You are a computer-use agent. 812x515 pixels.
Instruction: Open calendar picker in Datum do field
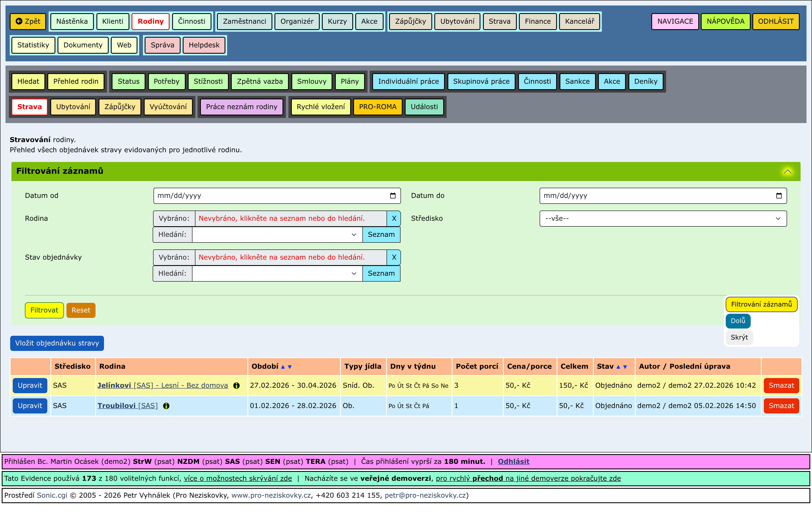coord(779,196)
